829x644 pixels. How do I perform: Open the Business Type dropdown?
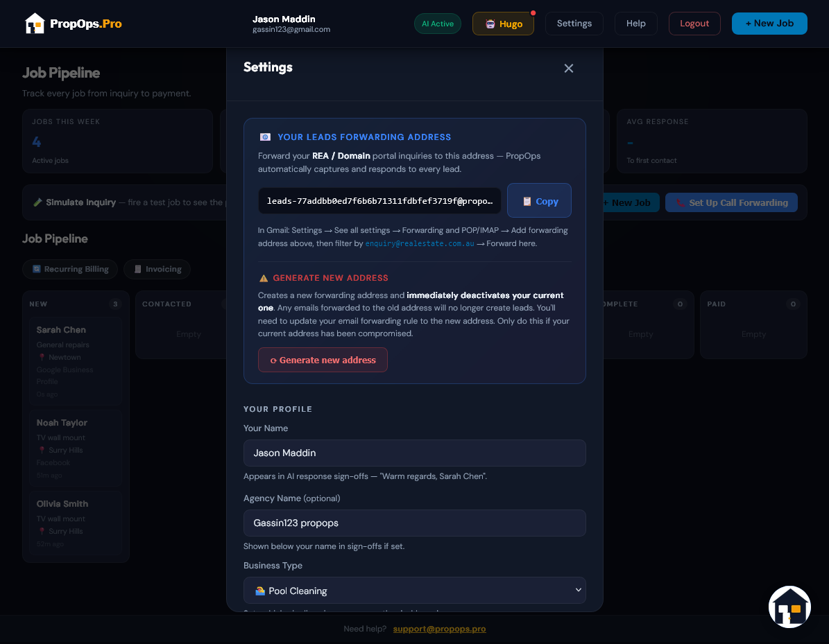415,590
